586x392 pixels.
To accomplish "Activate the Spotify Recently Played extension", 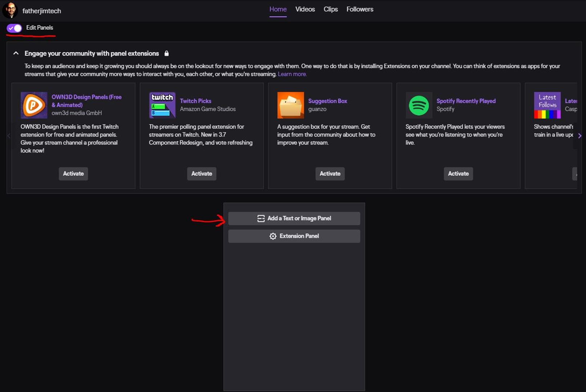I will 458,173.
